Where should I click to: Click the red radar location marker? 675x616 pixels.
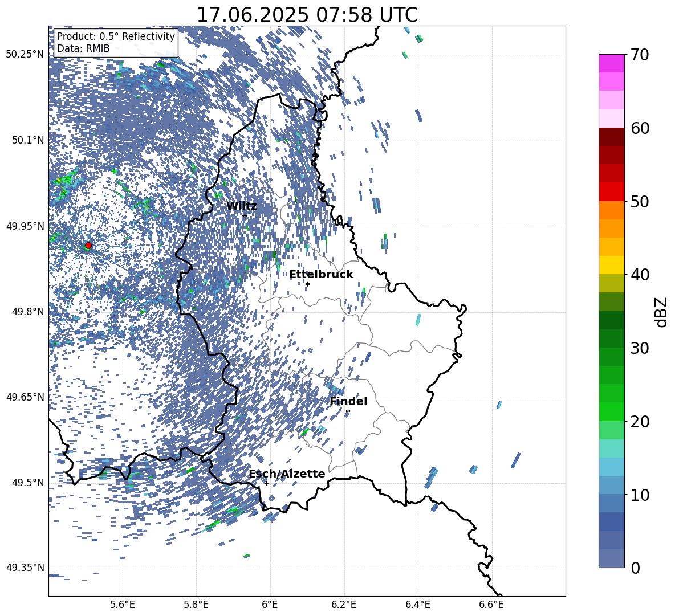[88, 245]
